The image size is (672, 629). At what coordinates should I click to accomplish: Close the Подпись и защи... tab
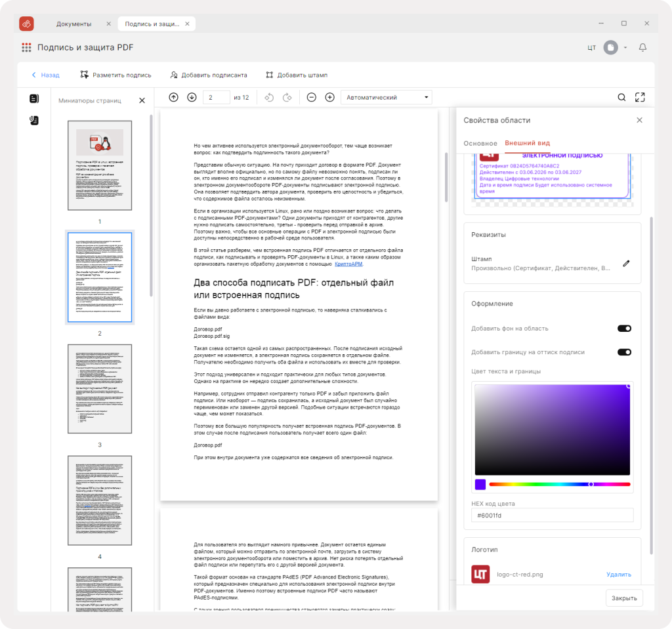tap(187, 24)
